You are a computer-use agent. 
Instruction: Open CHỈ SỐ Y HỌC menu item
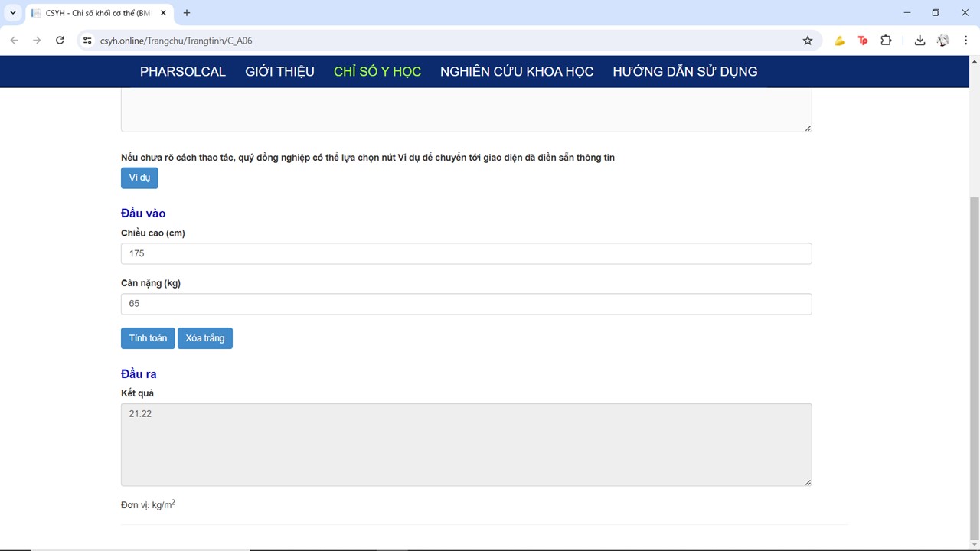[x=377, y=71]
